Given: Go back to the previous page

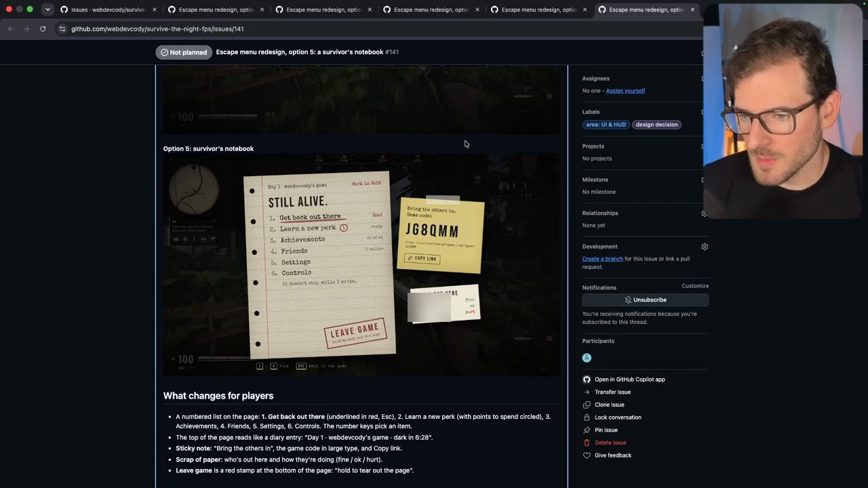Looking at the screenshot, I should [x=10, y=28].
